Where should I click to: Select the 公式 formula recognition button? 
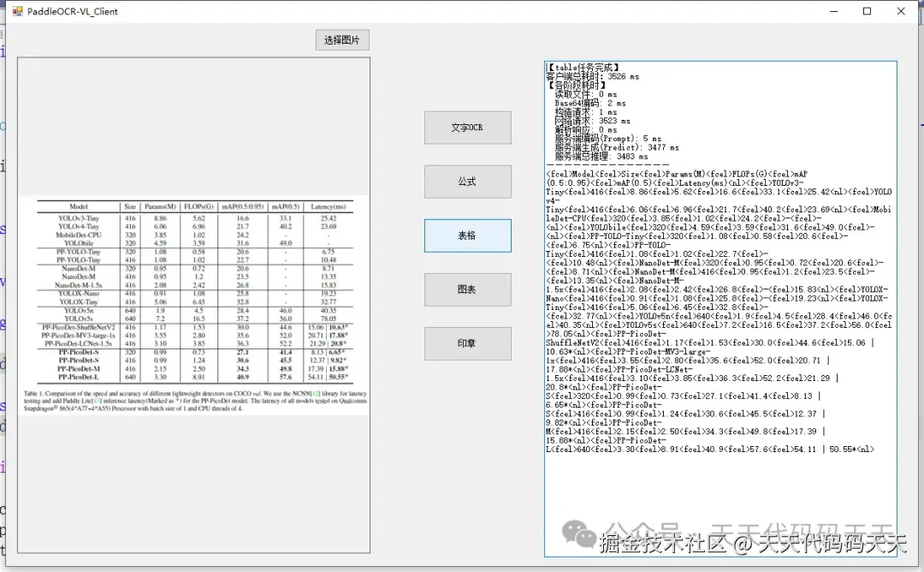pos(467,182)
